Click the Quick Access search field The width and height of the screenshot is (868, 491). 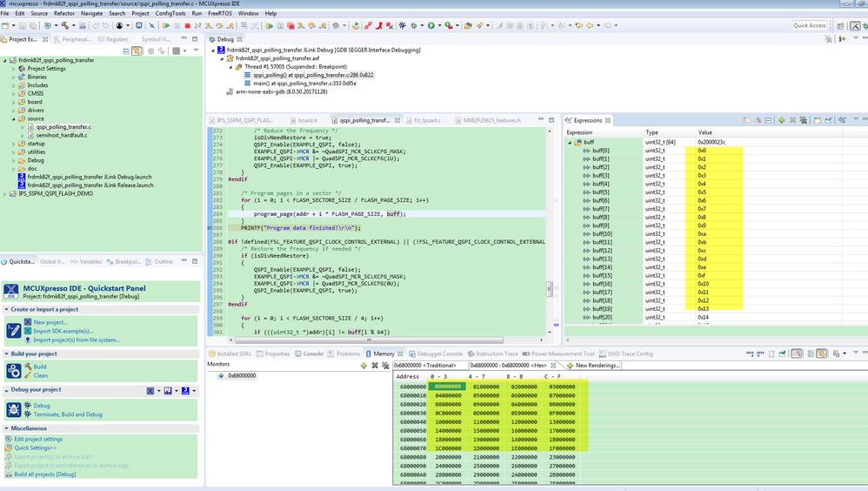click(811, 26)
